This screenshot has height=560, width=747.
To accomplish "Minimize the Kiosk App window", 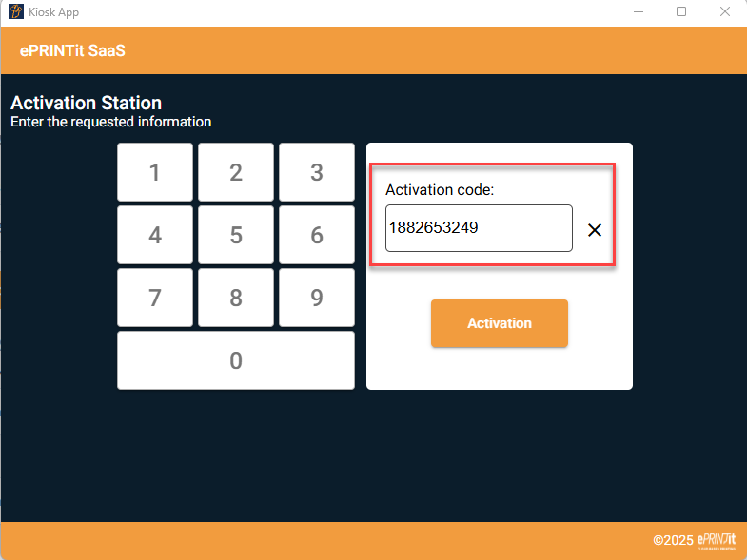I will [636, 12].
